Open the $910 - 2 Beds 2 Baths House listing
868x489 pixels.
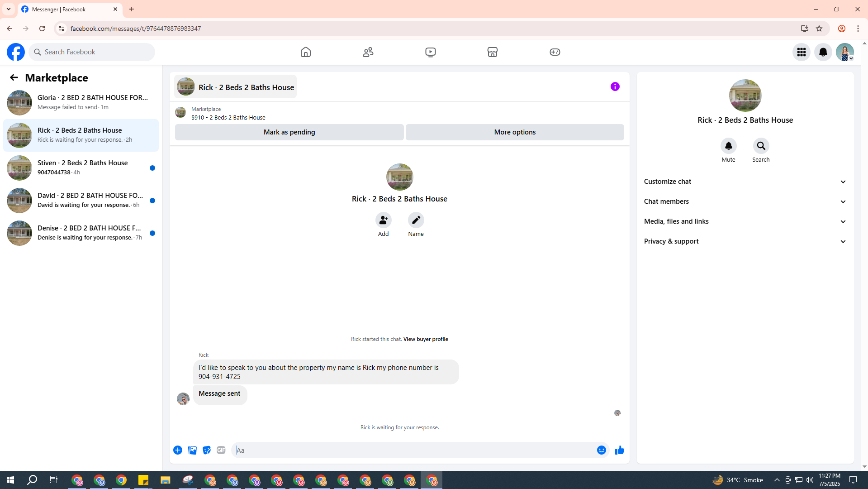coord(228,117)
